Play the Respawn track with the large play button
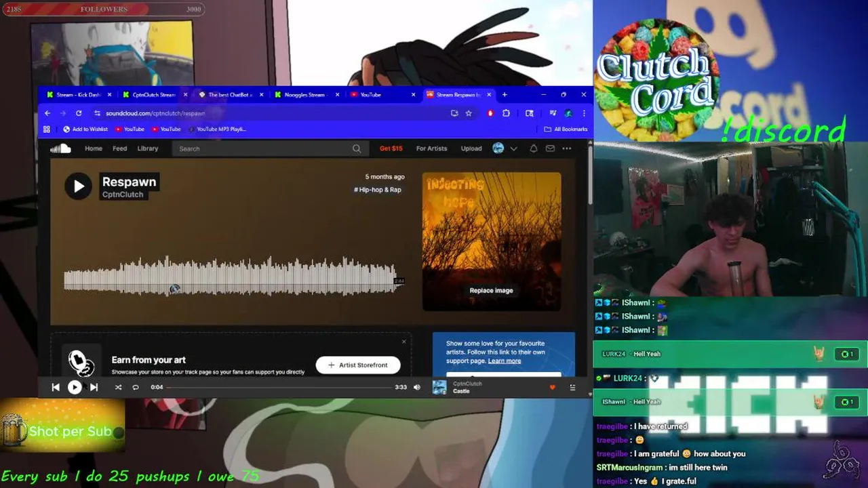The image size is (868, 488). pos(78,186)
